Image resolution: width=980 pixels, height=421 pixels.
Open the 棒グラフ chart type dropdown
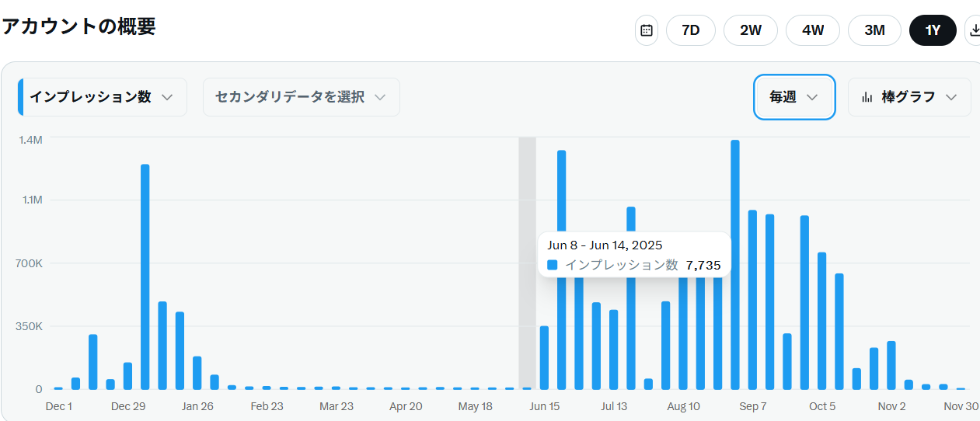tap(909, 97)
